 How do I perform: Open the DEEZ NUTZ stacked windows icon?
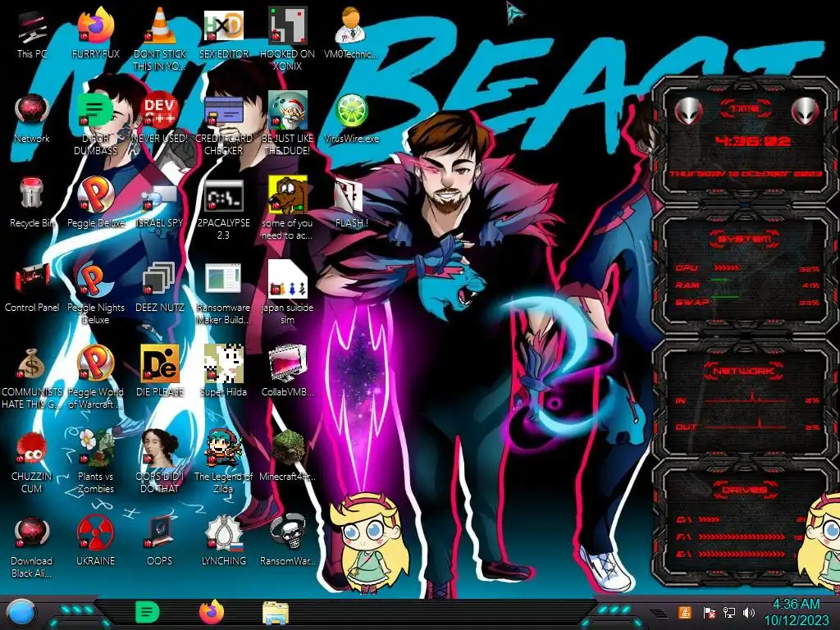point(160,287)
